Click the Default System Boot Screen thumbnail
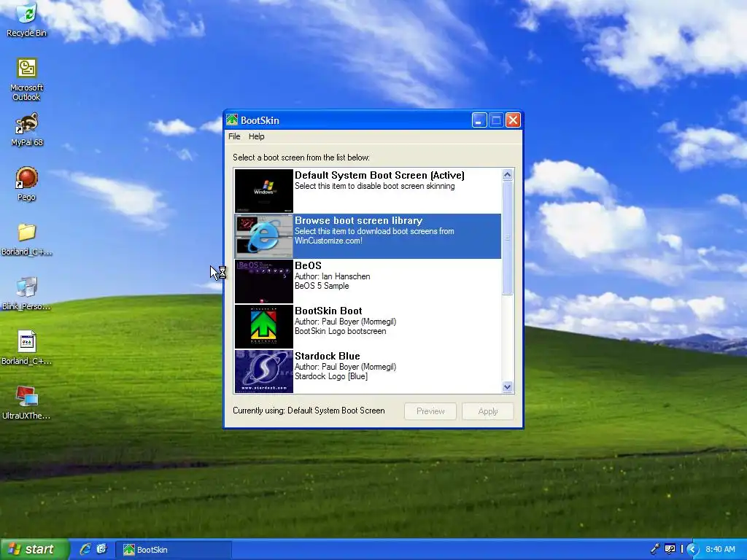 coord(264,190)
